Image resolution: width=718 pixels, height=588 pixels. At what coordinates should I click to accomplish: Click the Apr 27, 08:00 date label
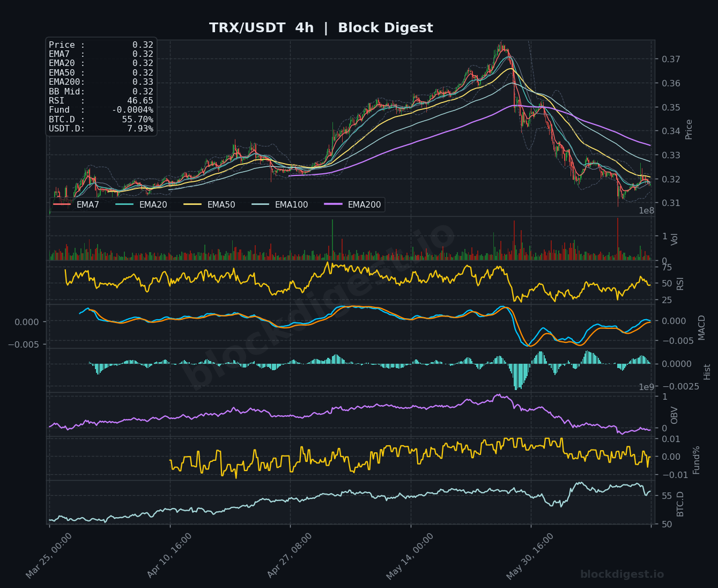point(289,556)
